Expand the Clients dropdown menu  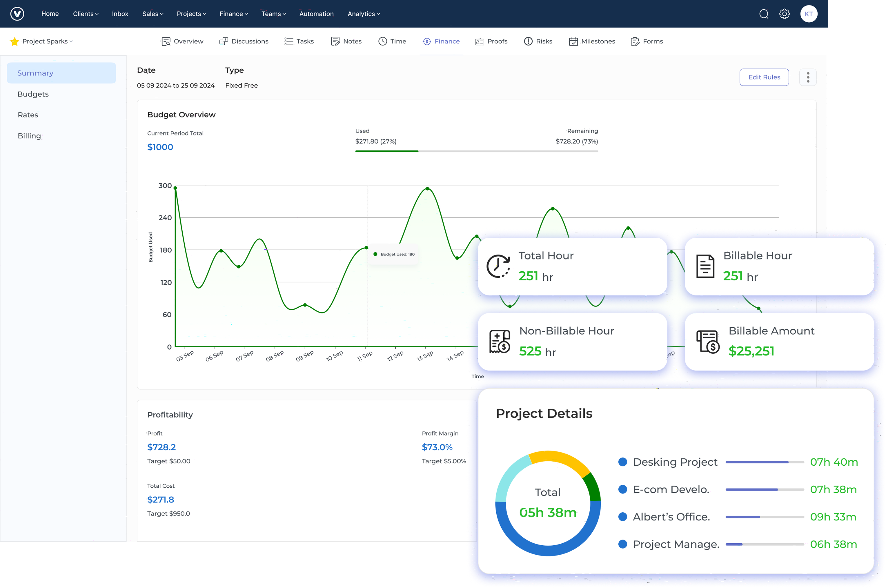86,14
